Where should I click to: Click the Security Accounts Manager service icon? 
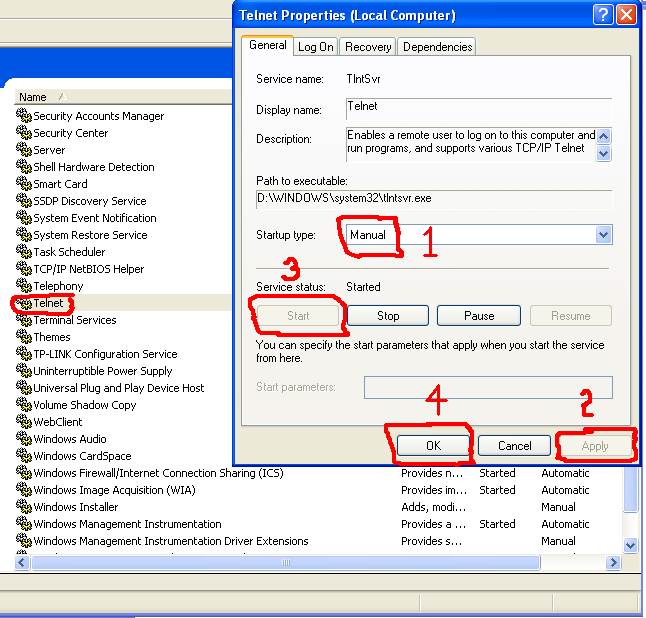coord(24,115)
